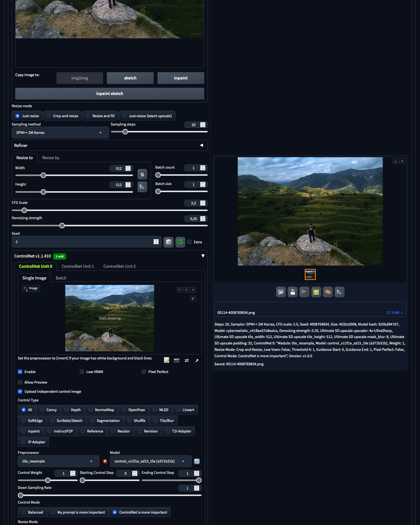
Task: Open the Preprocessor tile_resample dropdown
Action: pyautogui.click(x=58, y=461)
